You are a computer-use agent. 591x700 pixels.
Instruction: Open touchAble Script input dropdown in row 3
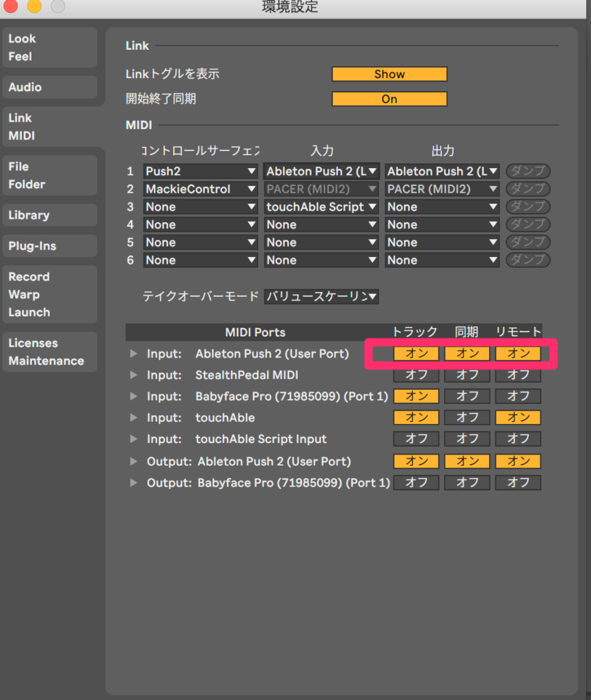pyautogui.click(x=321, y=207)
